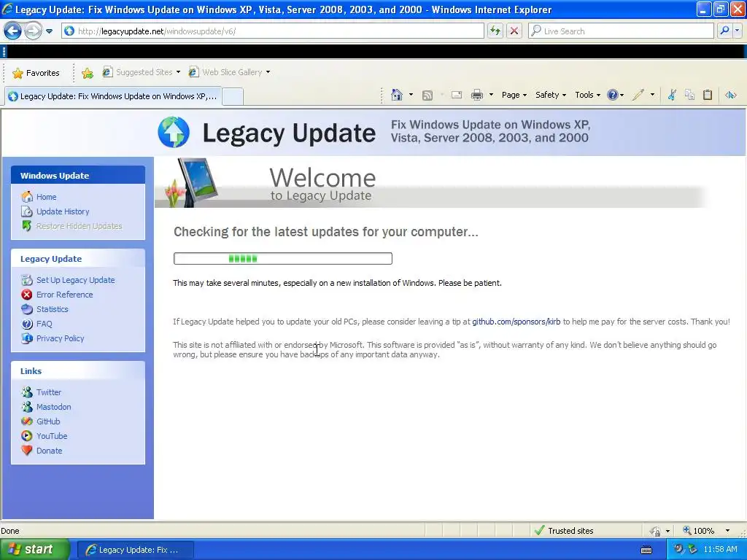Open the Help question mark menu
This screenshot has width=747, height=560.
[x=615, y=95]
